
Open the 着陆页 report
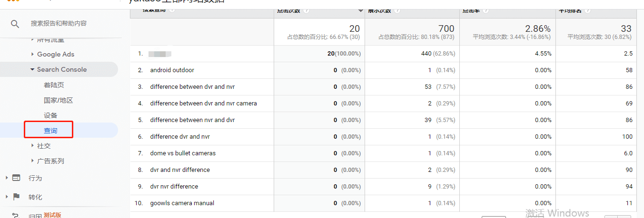(x=54, y=85)
